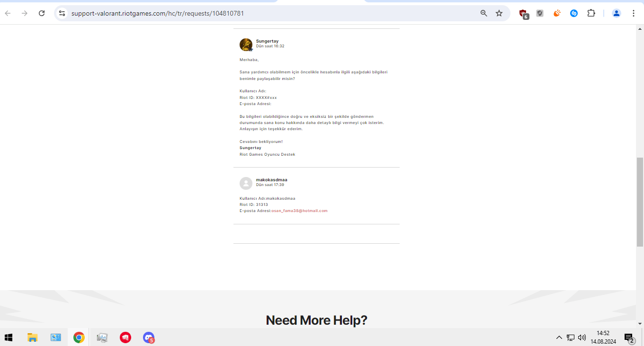644x346 pixels.
Task: Reload the support request page
Action: (42, 13)
